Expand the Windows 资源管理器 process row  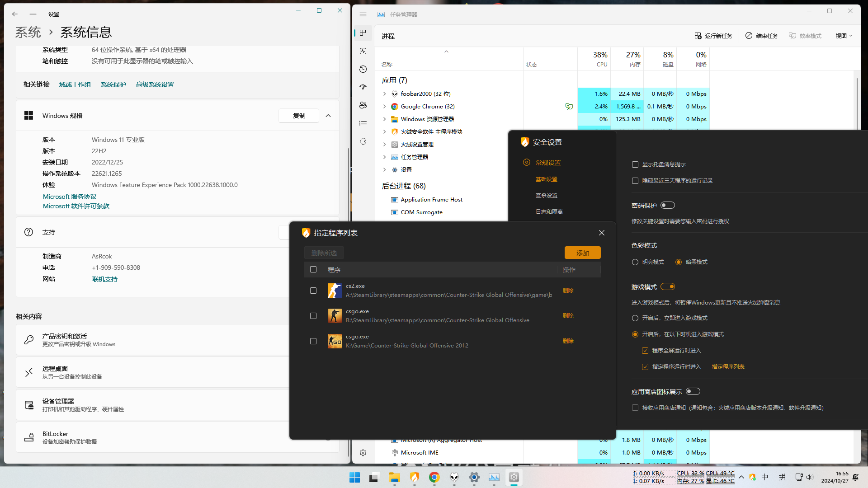384,119
